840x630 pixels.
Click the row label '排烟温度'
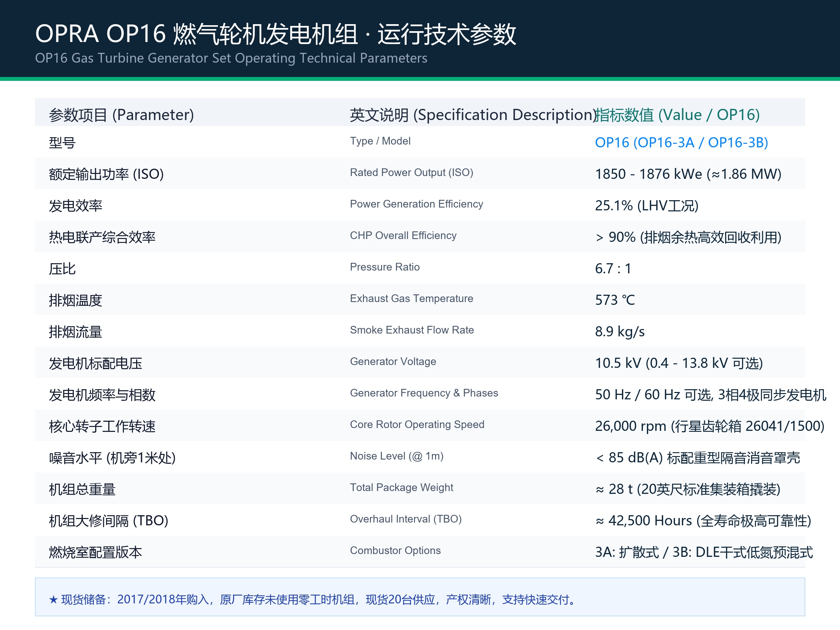coord(76,300)
